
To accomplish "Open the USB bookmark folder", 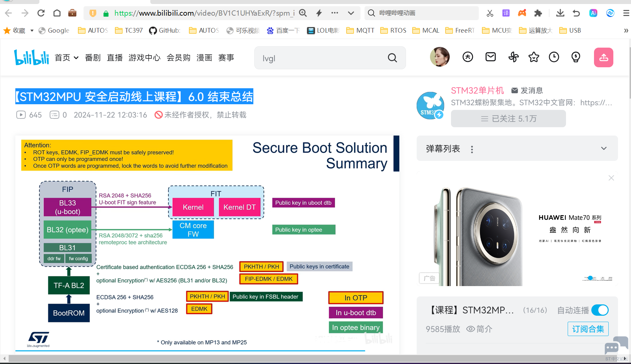I will click(570, 30).
